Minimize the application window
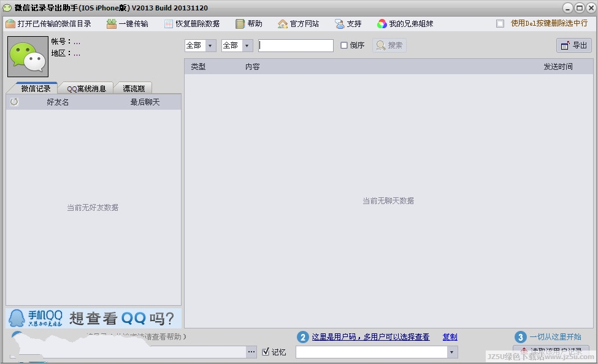 (567, 7)
